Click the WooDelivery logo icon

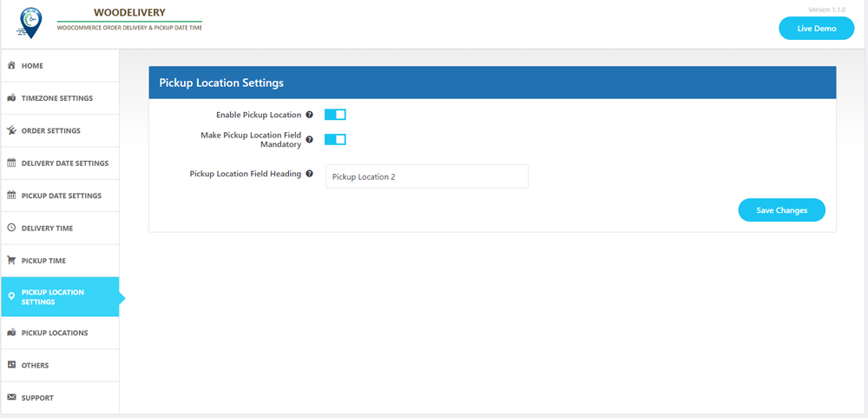click(30, 23)
